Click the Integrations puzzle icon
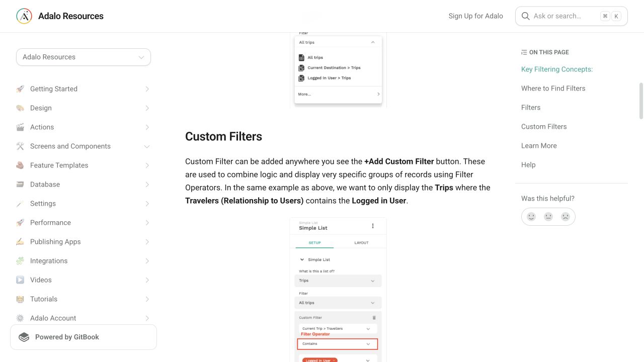Viewport: 644px width, 362px height. click(20, 261)
